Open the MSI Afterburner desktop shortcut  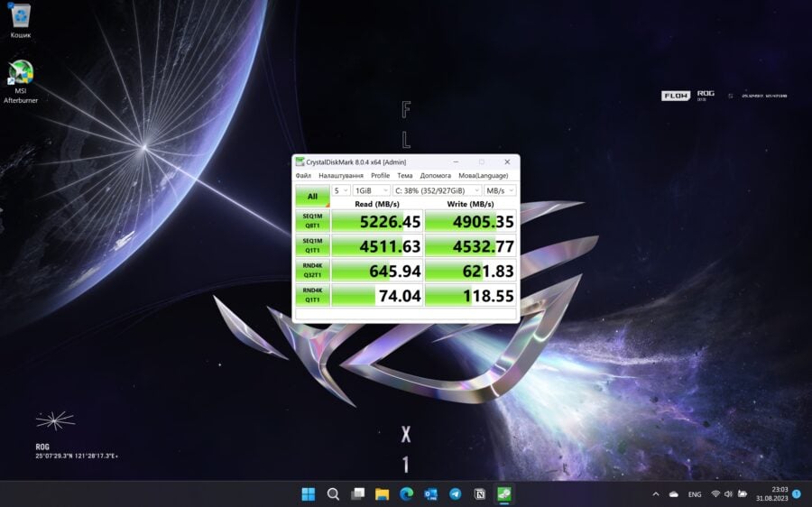click(21, 81)
